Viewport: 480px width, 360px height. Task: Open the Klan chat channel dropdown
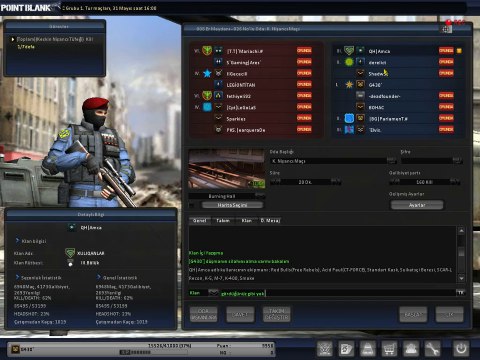click(213, 293)
